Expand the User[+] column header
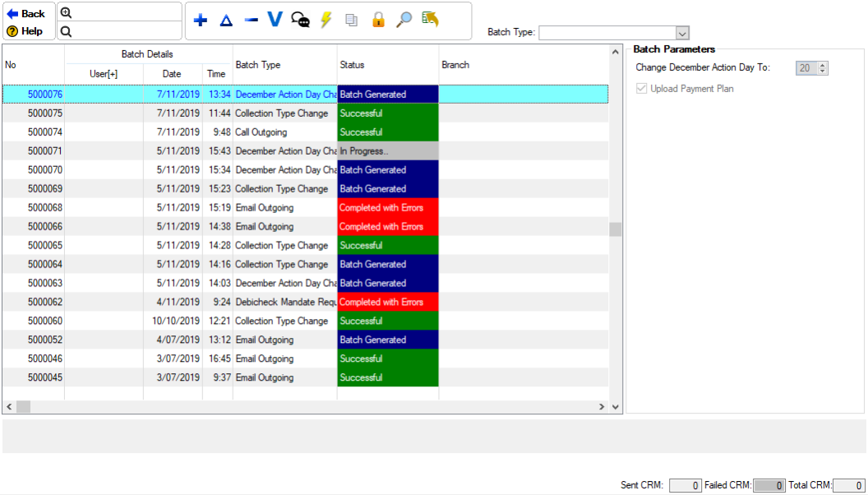This screenshot has width=868, height=495. click(104, 74)
